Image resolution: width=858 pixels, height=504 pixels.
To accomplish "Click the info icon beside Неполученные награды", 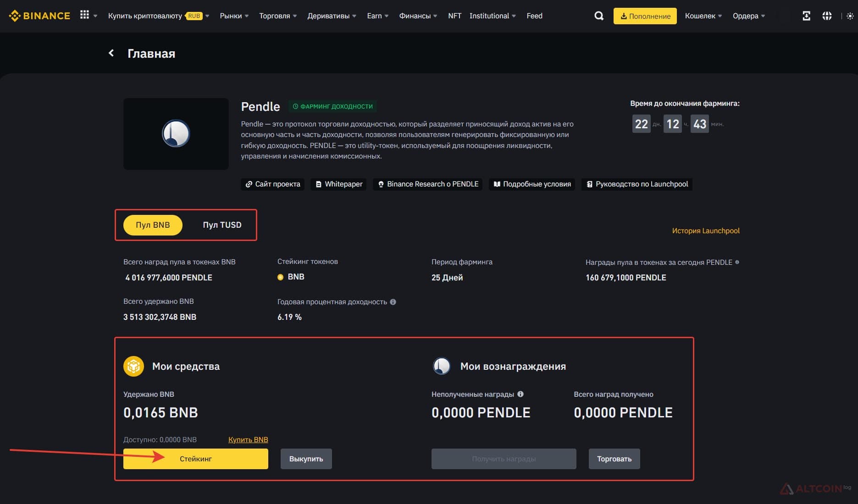I will (x=520, y=394).
